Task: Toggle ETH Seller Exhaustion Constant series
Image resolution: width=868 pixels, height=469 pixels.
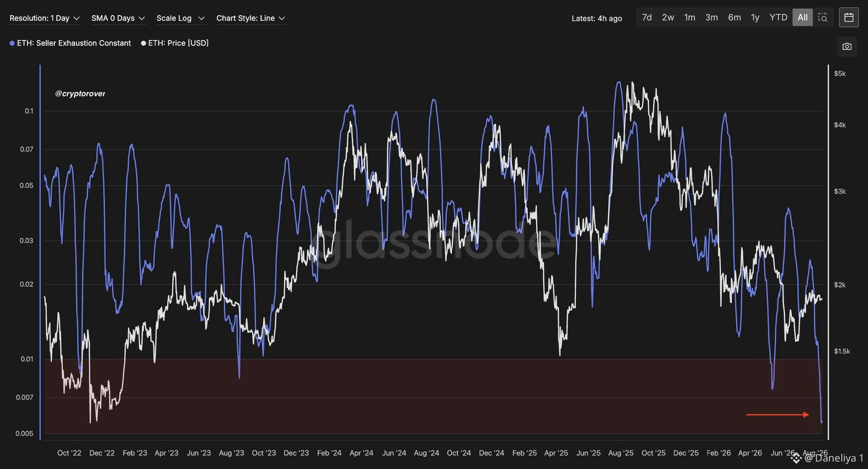Action: click(x=70, y=43)
